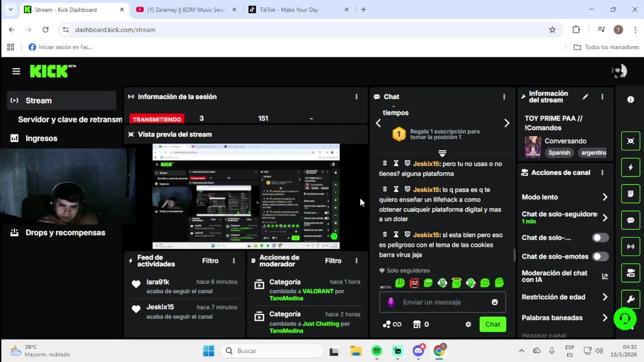This screenshot has height=362, width=644.
Task: Delete the message 'pero tu no usas'
Action: pos(385,163)
